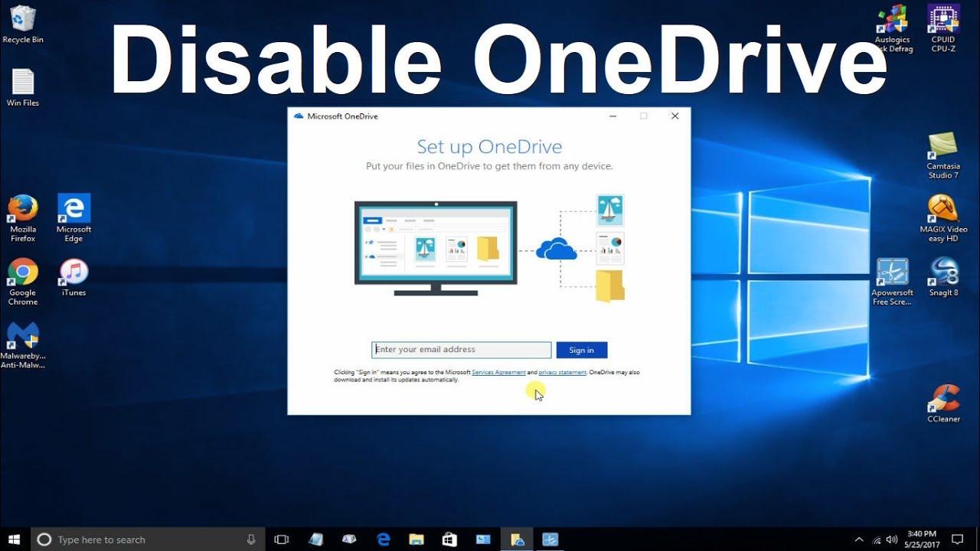Click the volume icon in the system tray
980x551 pixels.
(x=892, y=540)
